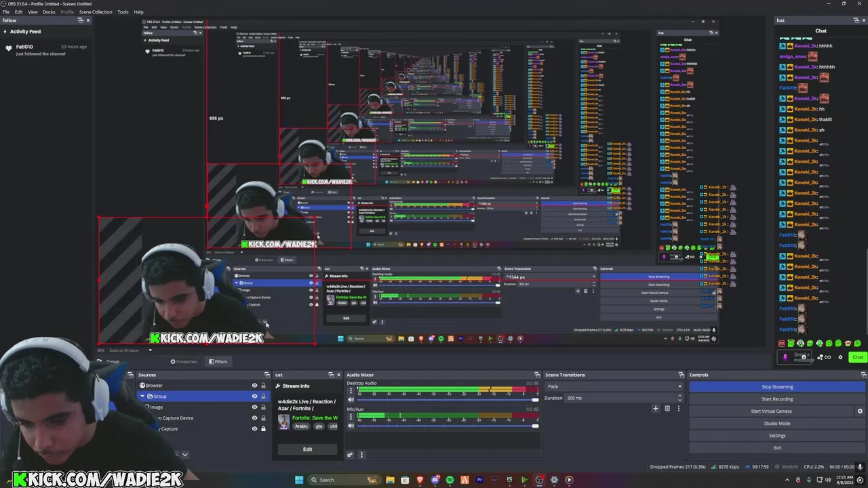Add a new scene transition
This screenshot has height=488, width=868.
(656, 409)
